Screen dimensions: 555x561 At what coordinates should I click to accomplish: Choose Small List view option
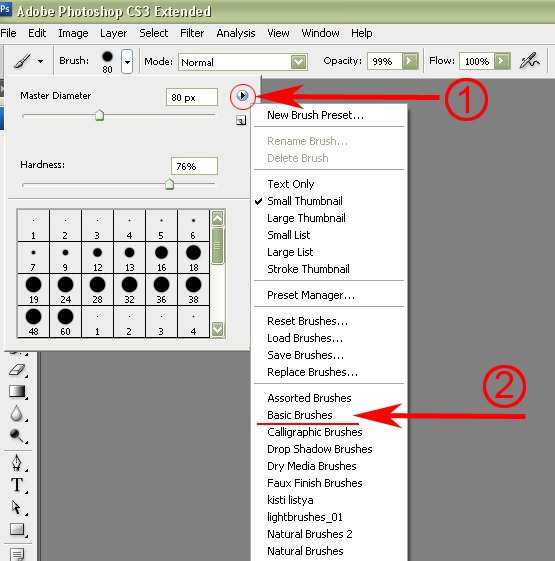(x=288, y=235)
